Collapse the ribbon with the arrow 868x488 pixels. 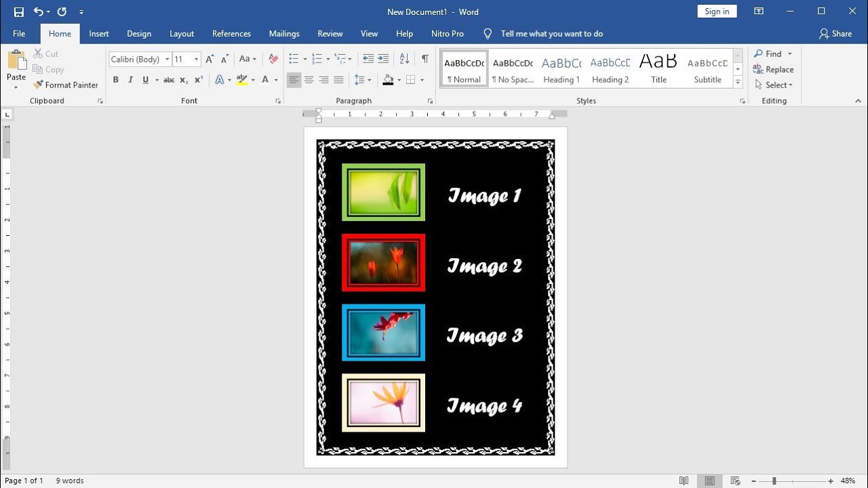point(858,101)
